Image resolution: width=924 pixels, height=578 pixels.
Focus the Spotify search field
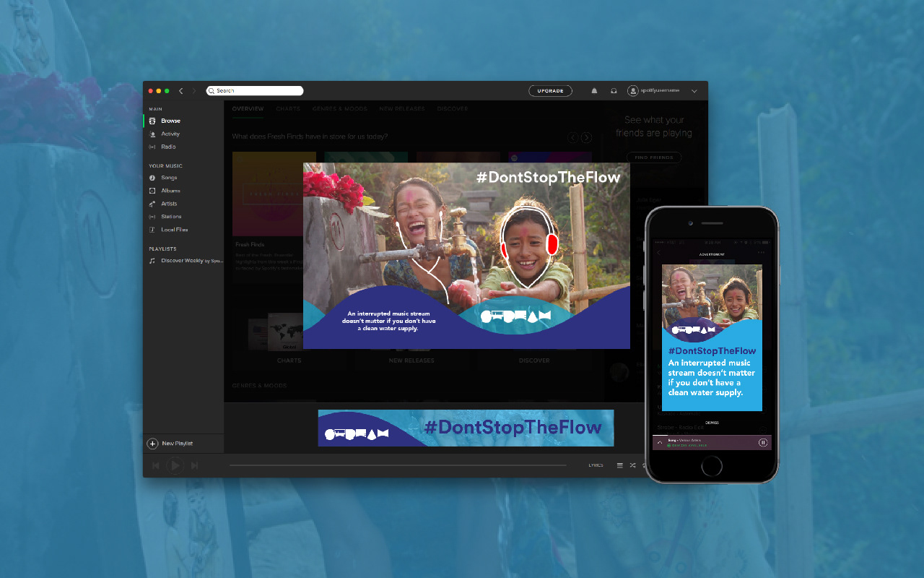pyautogui.click(x=254, y=90)
